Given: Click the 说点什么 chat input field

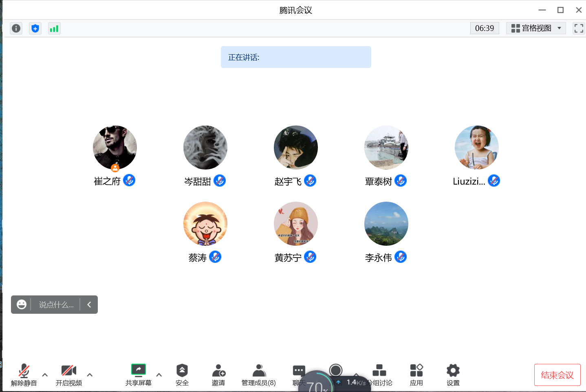Looking at the screenshot, I should click(56, 304).
